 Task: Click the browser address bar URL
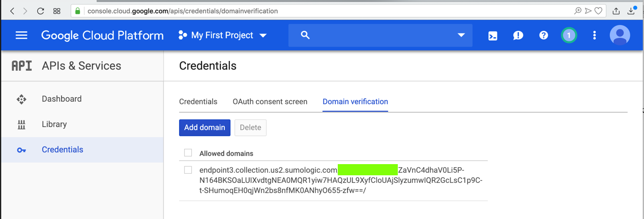183,11
